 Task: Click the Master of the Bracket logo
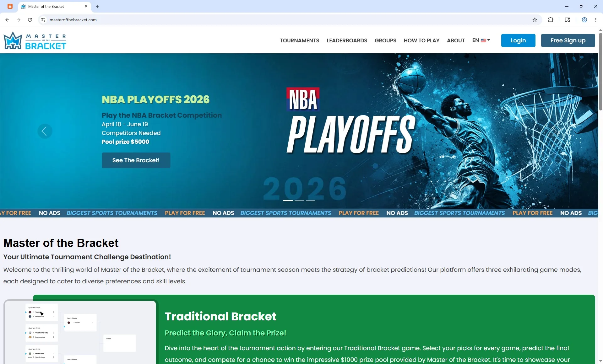coord(35,40)
